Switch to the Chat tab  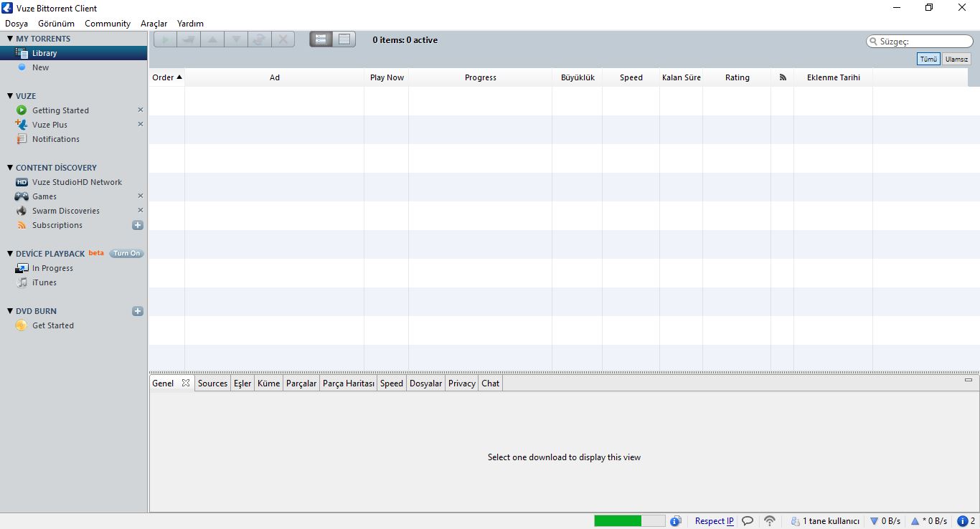tap(491, 383)
